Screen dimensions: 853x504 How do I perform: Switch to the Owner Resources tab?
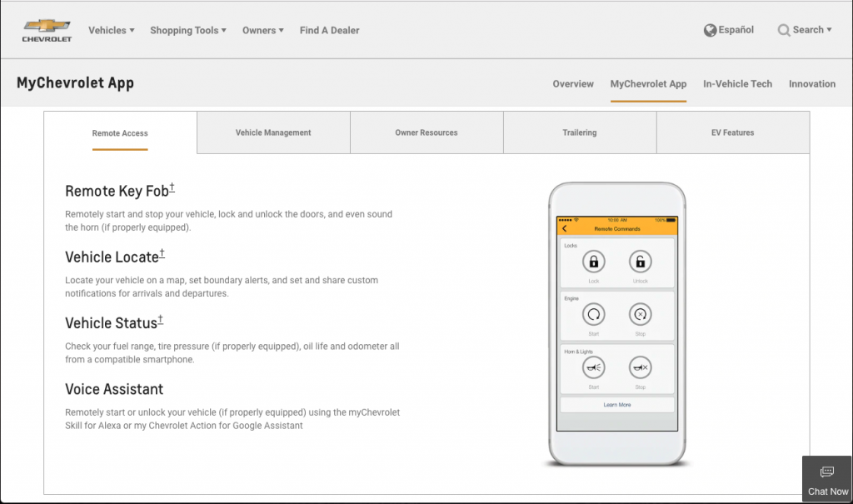coord(426,132)
